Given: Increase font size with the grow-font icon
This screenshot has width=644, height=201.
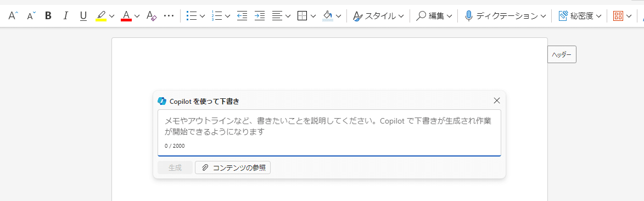Looking at the screenshot, I should [14, 16].
